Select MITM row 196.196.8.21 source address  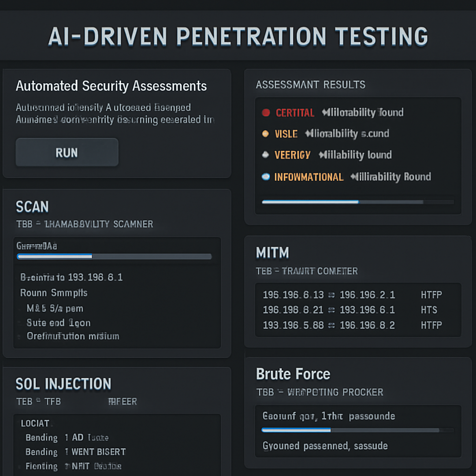point(293,310)
